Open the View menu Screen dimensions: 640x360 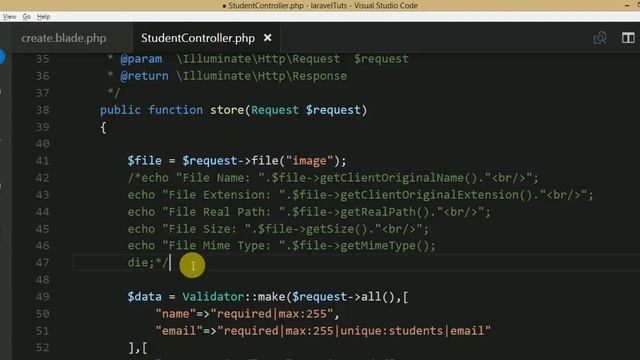point(9,17)
